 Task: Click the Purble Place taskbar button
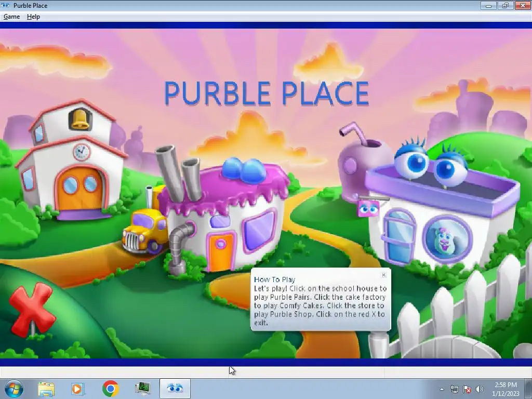click(x=175, y=389)
